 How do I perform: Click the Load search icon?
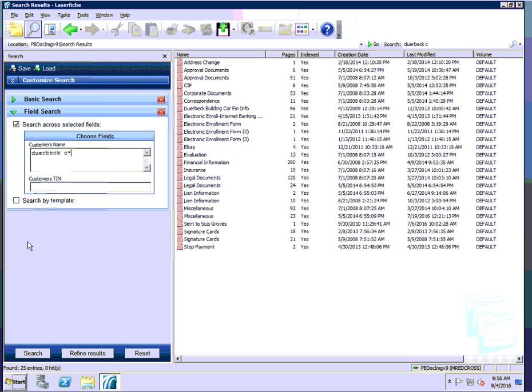pyautogui.click(x=46, y=69)
